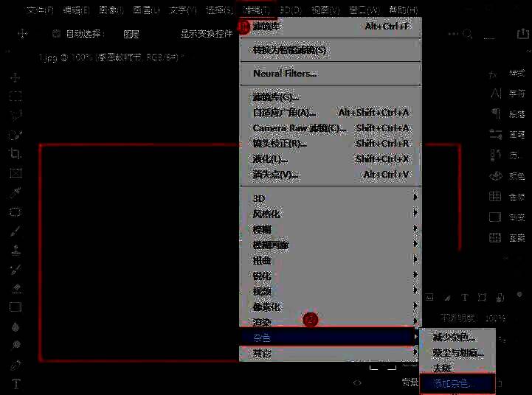Screen dimensions: 532x395
Task: Open the search magnifier in options bar
Action: (x=468, y=34)
